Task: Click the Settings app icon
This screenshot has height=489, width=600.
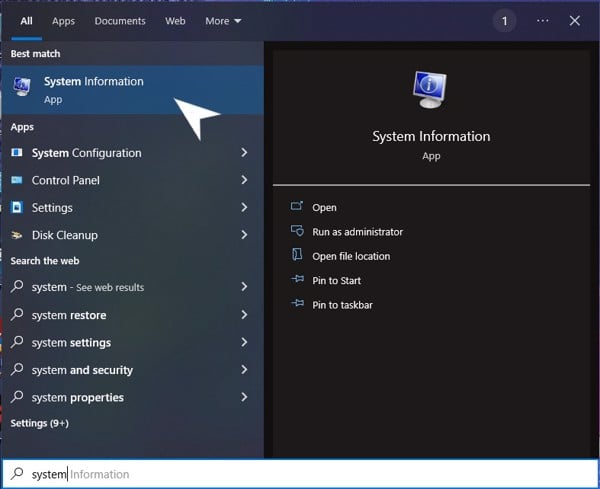Action: (16, 207)
